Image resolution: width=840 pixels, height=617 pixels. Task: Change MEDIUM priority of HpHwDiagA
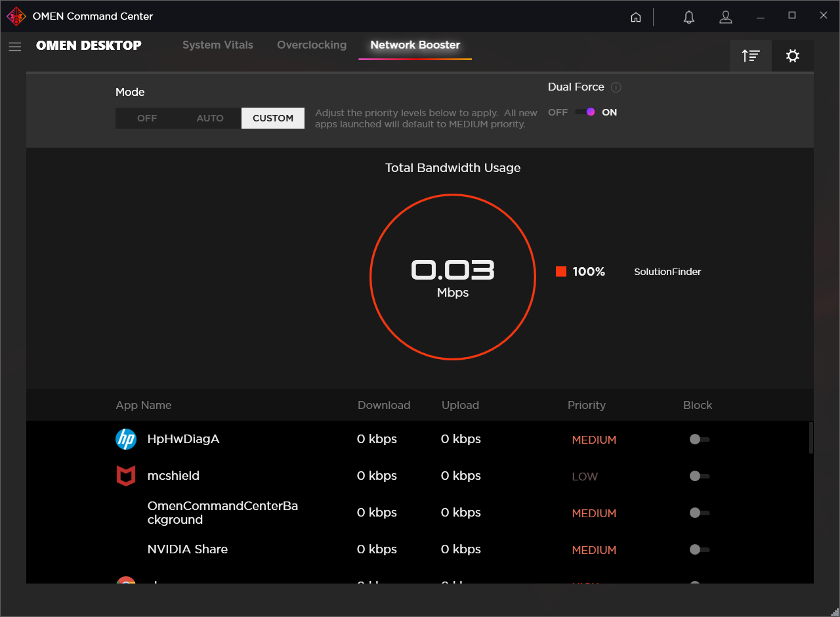point(594,440)
